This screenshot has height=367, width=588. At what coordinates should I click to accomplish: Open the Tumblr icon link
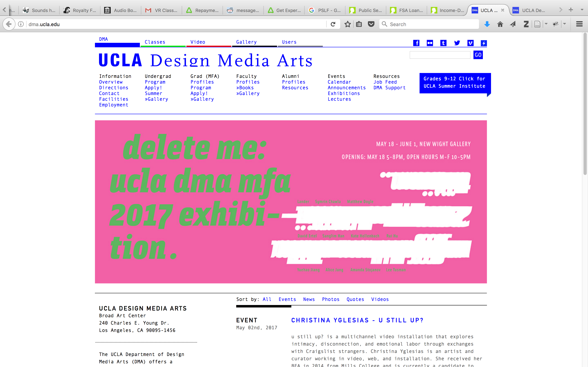[x=443, y=43]
